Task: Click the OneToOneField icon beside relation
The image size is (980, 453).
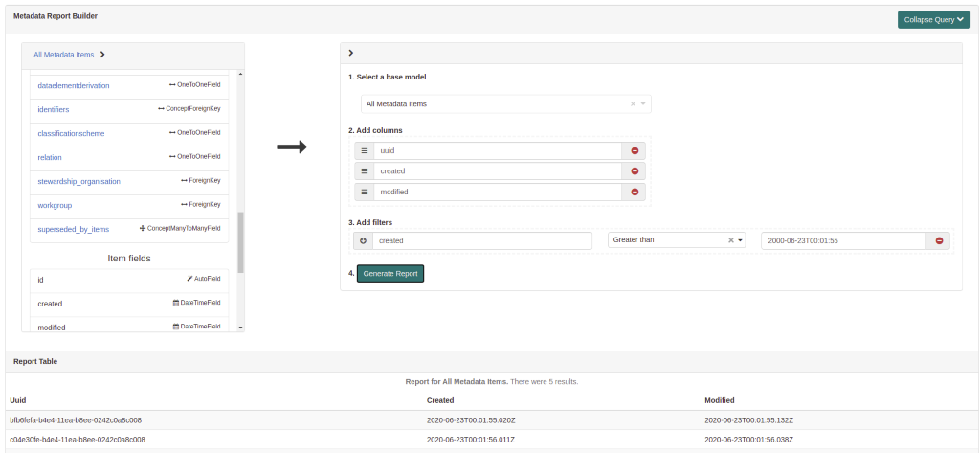Action: (x=172, y=156)
